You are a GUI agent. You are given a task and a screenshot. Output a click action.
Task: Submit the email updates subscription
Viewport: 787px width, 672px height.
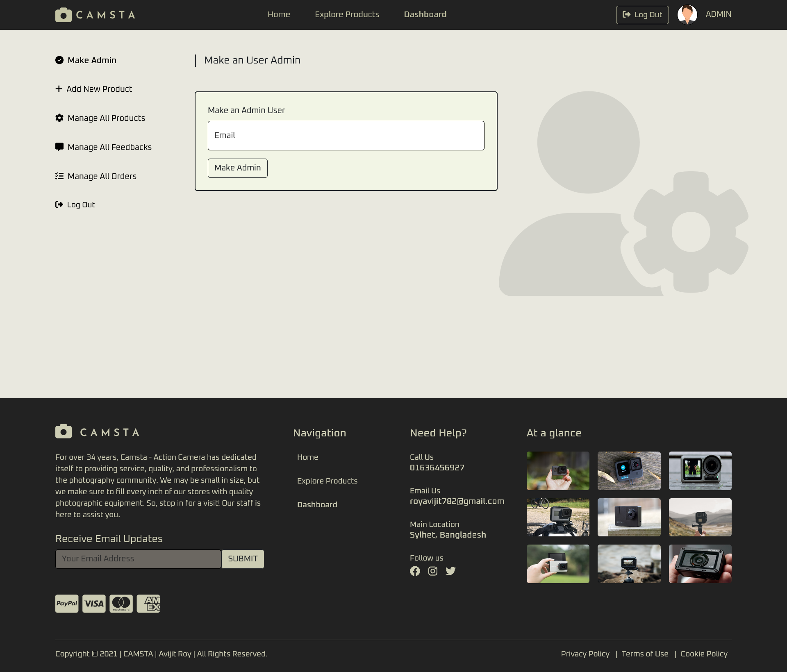click(243, 559)
